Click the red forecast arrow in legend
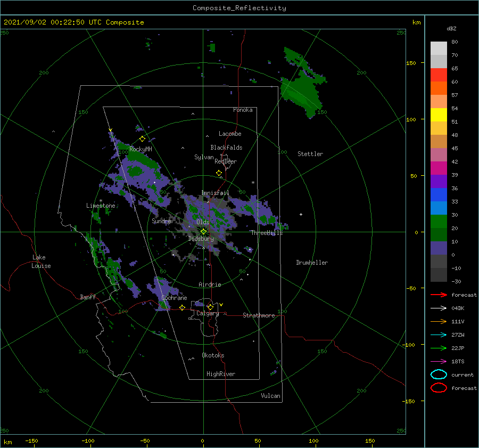 coord(439,295)
